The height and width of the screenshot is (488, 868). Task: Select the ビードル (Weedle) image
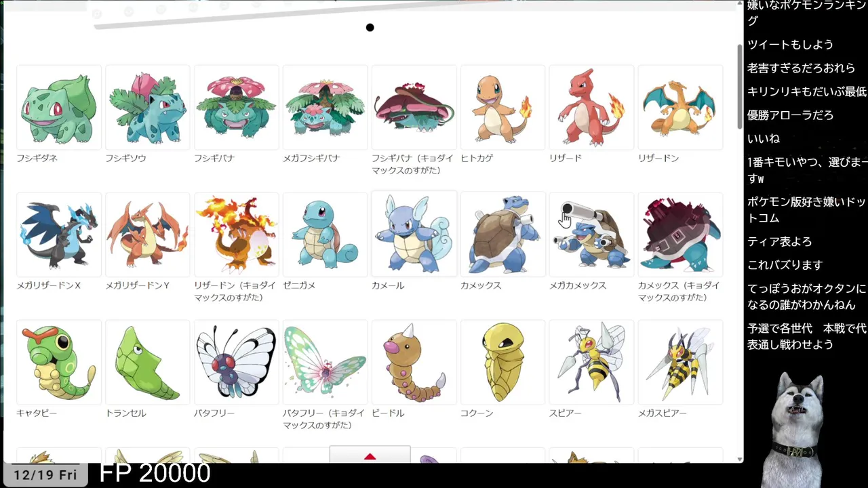click(x=414, y=363)
